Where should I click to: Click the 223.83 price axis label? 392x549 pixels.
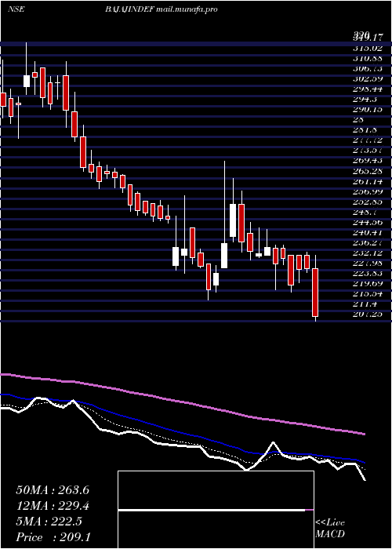click(368, 273)
